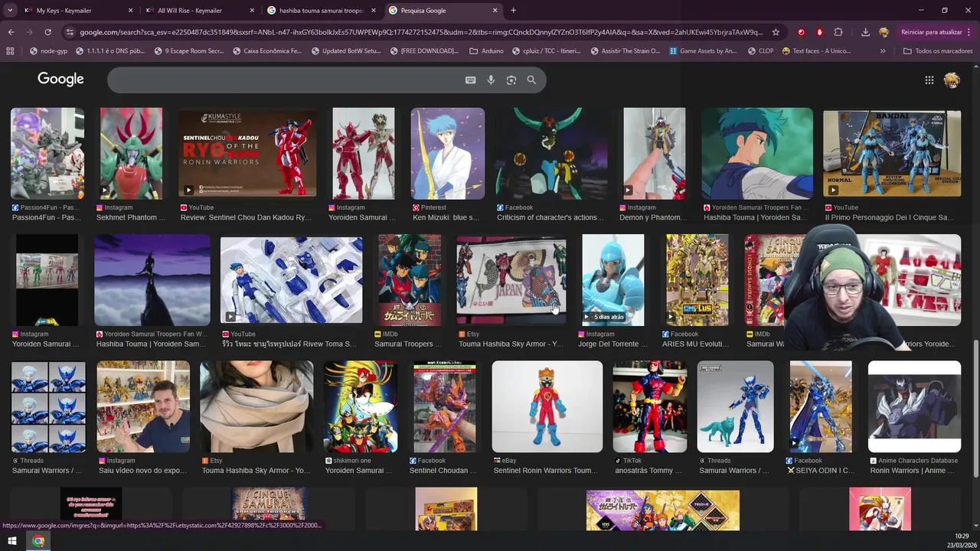
Task: Open Updated BotW Setu... bookmark
Action: coord(346,51)
